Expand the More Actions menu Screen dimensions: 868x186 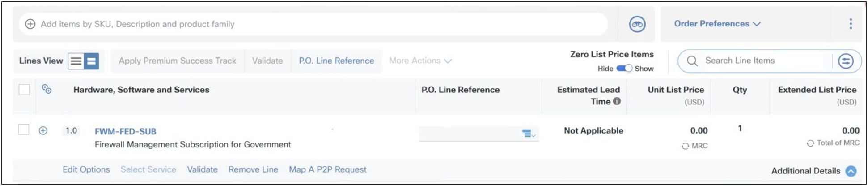[420, 61]
